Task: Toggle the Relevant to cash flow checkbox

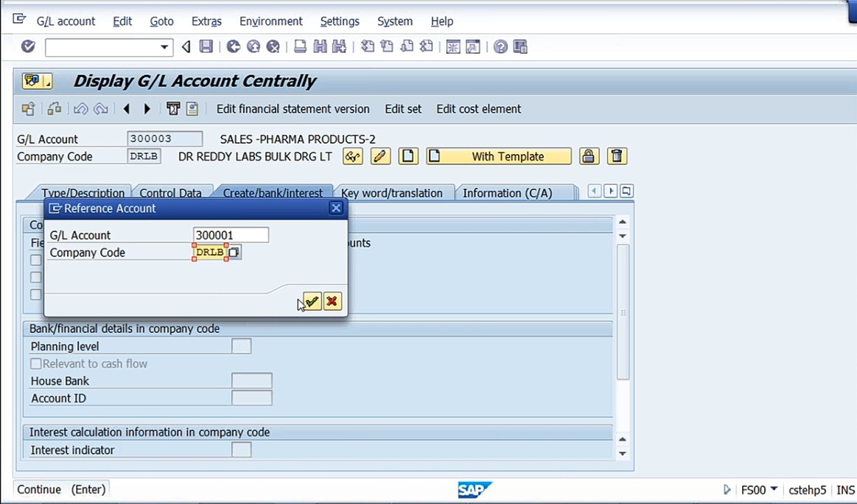Action: click(36, 363)
